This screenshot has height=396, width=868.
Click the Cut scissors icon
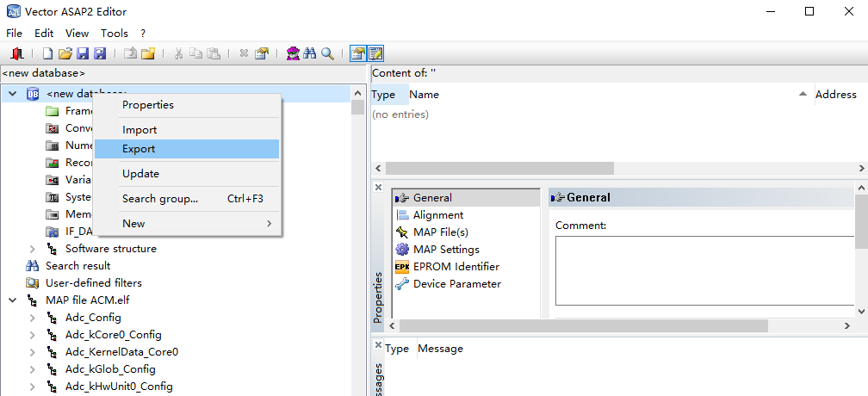point(178,53)
